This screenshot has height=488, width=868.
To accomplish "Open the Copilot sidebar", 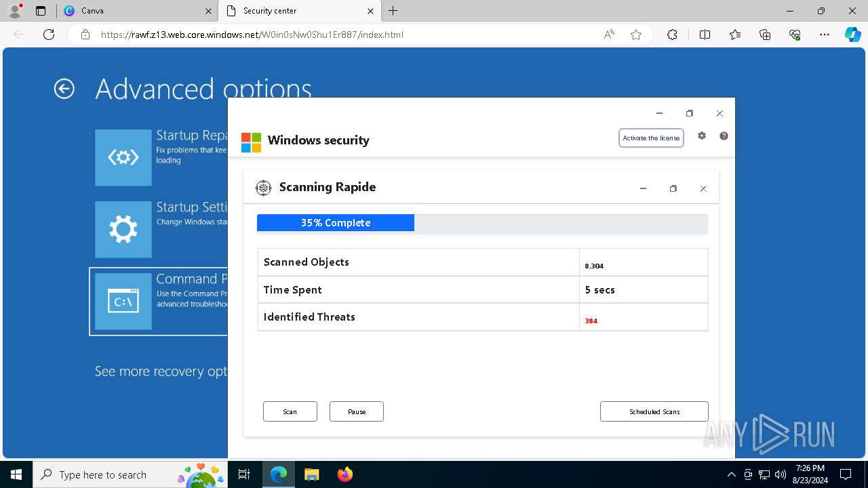I will 852,35.
